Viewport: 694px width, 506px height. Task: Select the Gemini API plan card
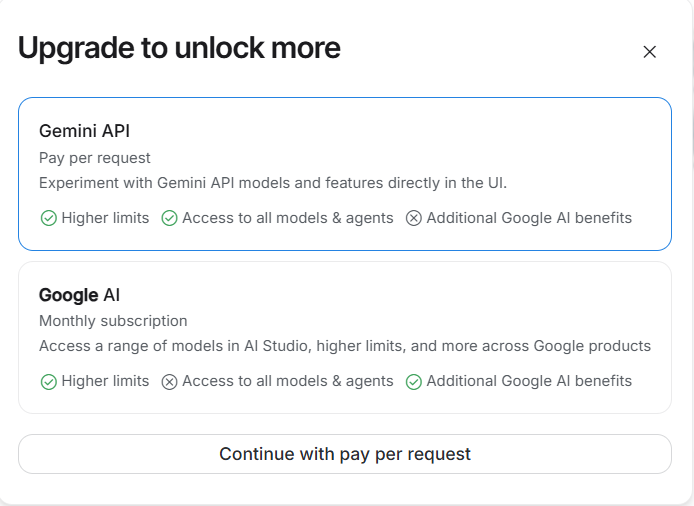click(x=345, y=174)
